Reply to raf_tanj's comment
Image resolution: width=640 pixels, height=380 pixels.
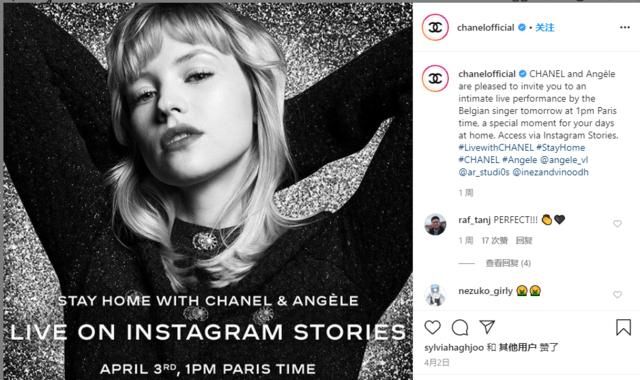tap(524, 240)
